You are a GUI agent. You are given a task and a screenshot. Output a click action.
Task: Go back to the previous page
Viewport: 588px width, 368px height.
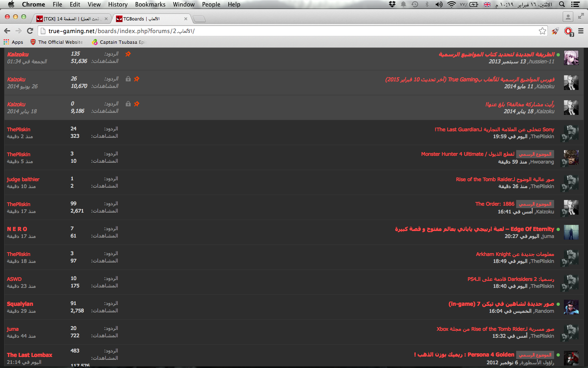pyautogui.click(x=7, y=31)
